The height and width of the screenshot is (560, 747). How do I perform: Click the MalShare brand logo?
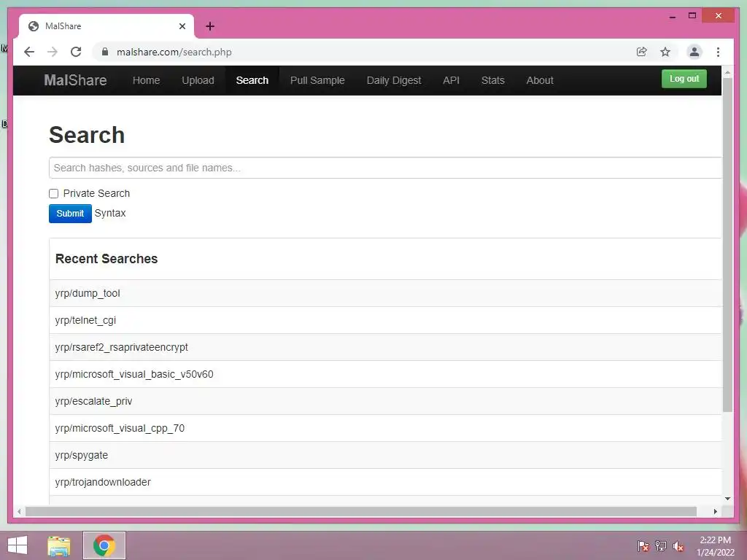click(x=75, y=80)
